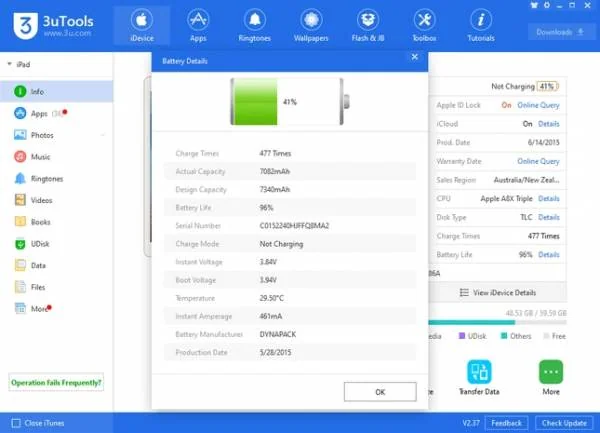The width and height of the screenshot is (600, 433).
Task: Open the iDevice tab
Action: [142, 25]
